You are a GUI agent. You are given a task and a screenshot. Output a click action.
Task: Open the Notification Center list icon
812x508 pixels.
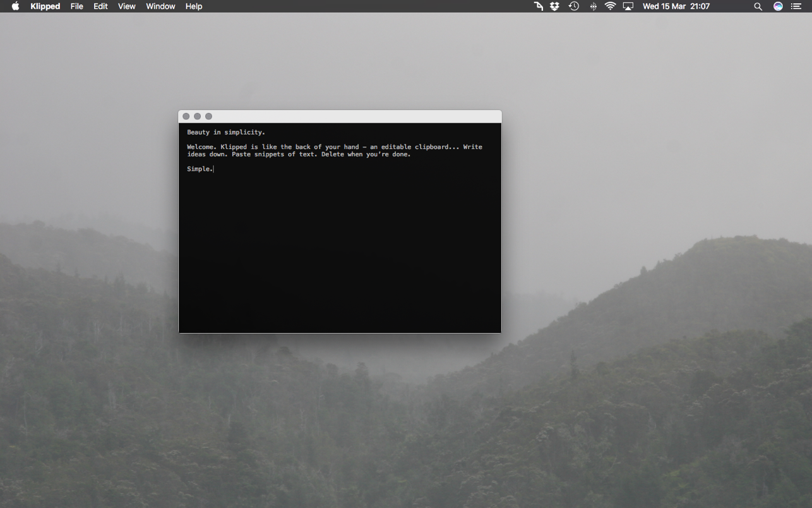796,6
